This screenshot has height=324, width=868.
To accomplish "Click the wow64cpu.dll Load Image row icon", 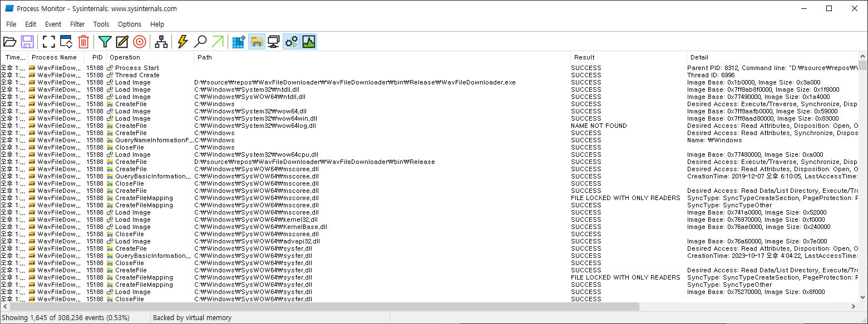I will 110,154.
